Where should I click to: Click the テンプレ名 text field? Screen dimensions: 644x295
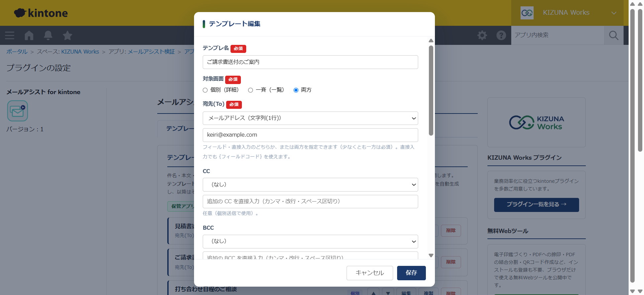tap(310, 62)
